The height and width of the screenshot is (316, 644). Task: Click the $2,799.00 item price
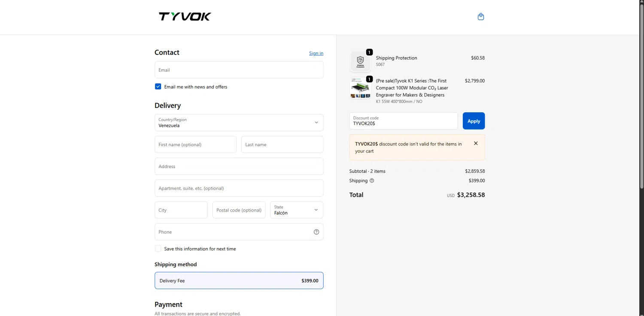475,81
